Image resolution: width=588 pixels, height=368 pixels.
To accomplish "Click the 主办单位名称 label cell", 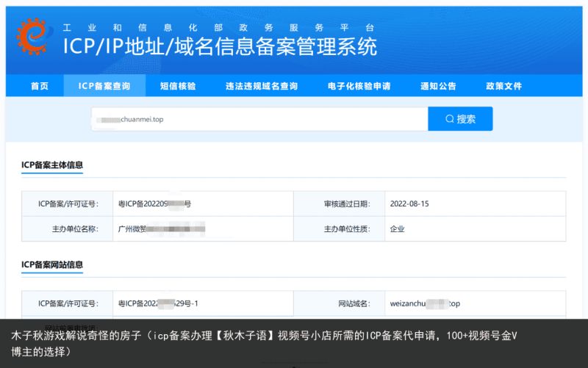I will [x=68, y=229].
